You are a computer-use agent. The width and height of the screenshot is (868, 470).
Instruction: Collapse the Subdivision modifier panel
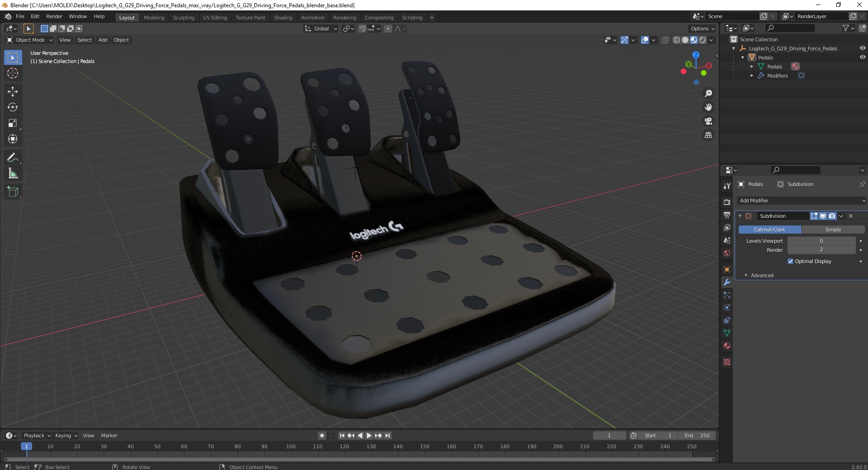(x=740, y=216)
